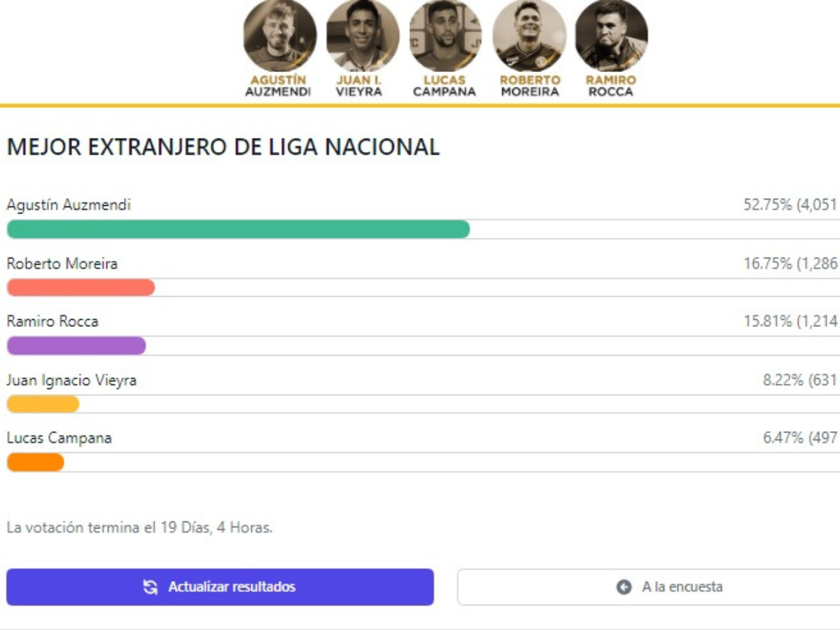The height and width of the screenshot is (630, 840).
Task: Click the Mejor Extranjero de Liga Nacional heading
Action: coord(223,147)
